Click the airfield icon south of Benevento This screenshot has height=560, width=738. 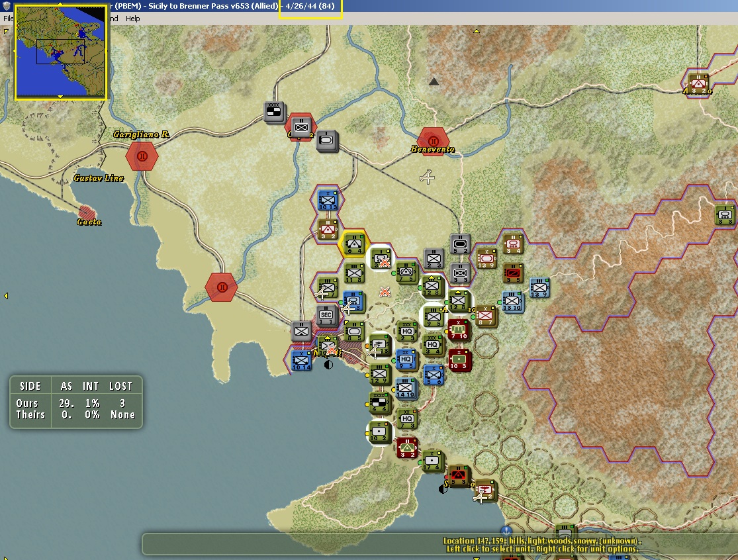427,177
